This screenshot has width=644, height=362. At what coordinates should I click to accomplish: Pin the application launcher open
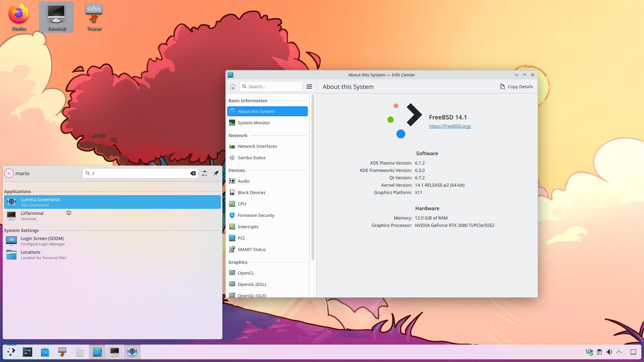pyautogui.click(x=216, y=173)
